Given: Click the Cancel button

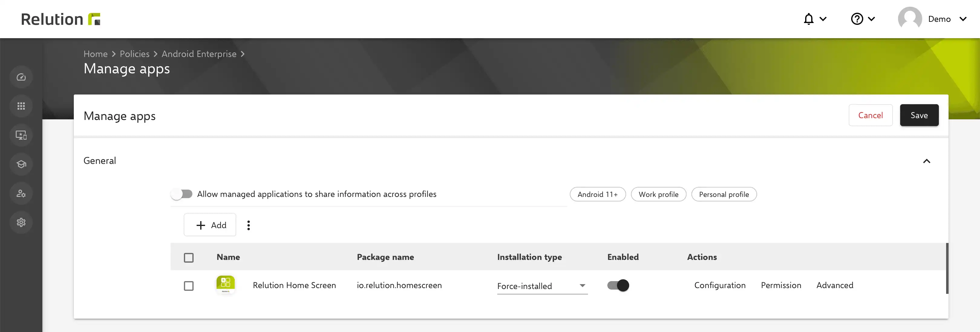Looking at the screenshot, I should point(871,115).
